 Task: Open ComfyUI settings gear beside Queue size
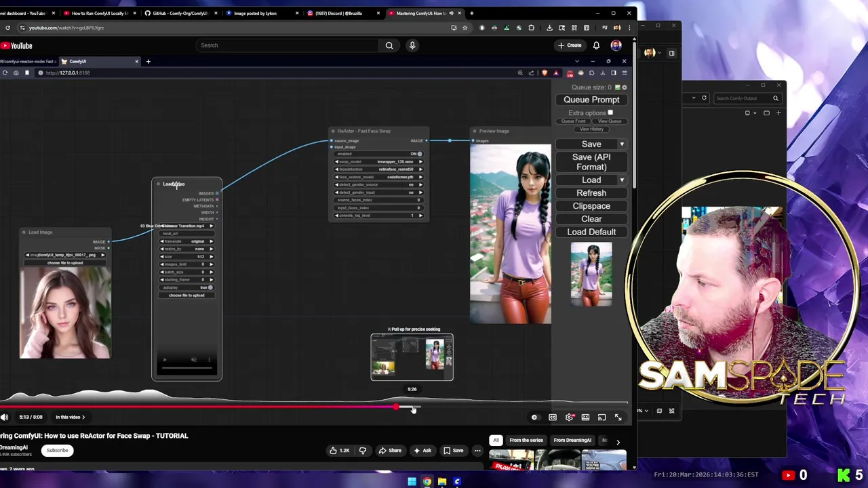click(625, 87)
